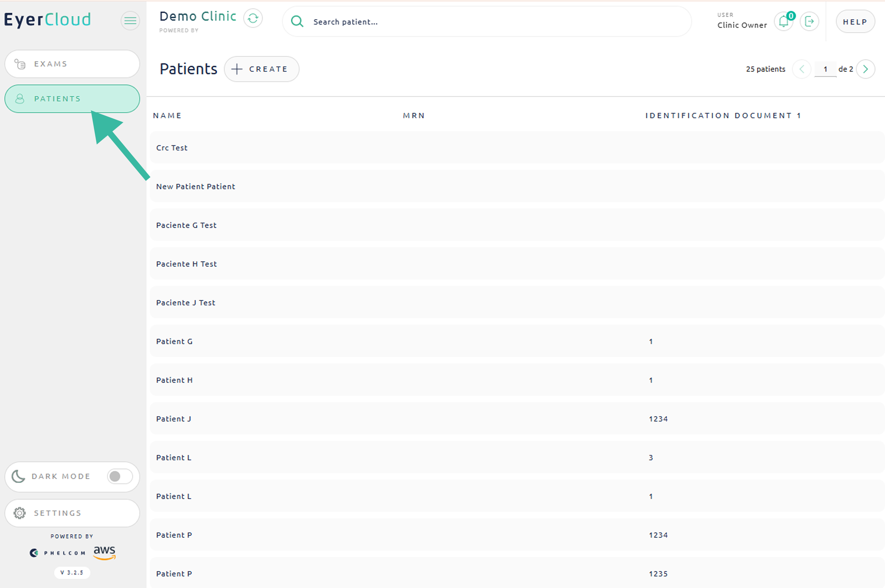Open the Exams menu item
885x588 pixels.
(x=72, y=64)
